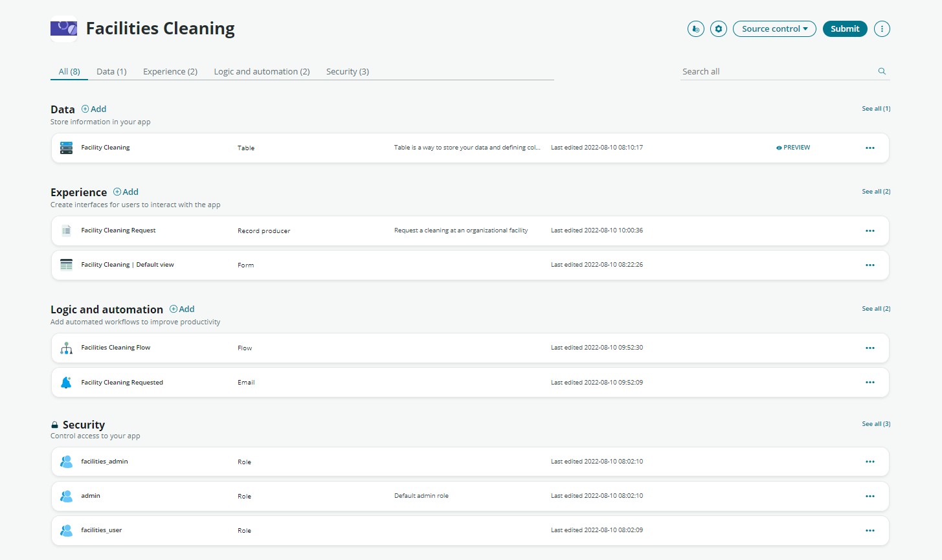Open the vertical three-dot app menu
This screenshot has width=942, height=560.
click(x=882, y=28)
